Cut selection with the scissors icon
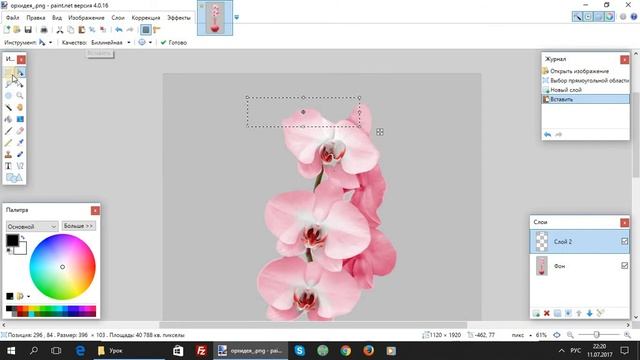 click(60, 30)
